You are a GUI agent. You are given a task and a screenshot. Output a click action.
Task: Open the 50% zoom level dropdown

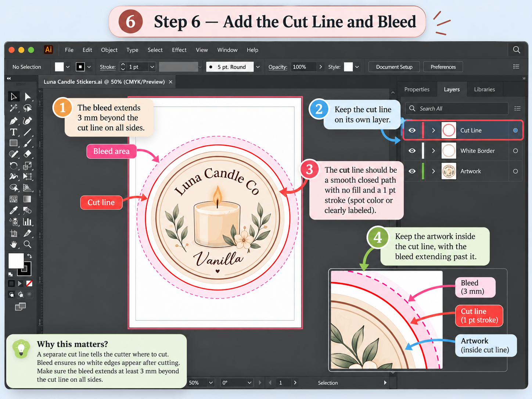tap(211, 382)
